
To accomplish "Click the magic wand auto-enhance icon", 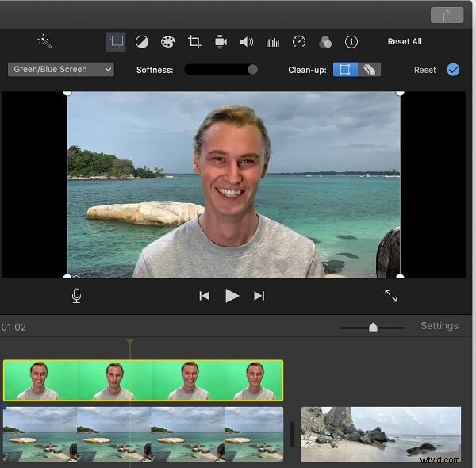I will (x=44, y=41).
